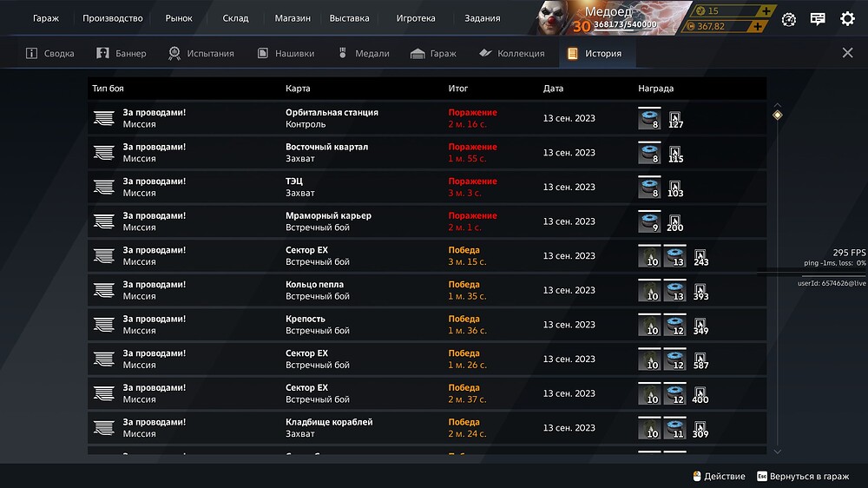Add coins with plus next to 367,82
This screenshot has height=488, width=868.
click(757, 26)
